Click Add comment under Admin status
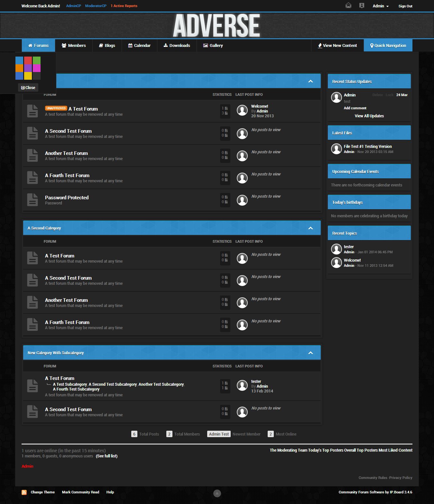The height and width of the screenshot is (504, 434). (x=355, y=108)
